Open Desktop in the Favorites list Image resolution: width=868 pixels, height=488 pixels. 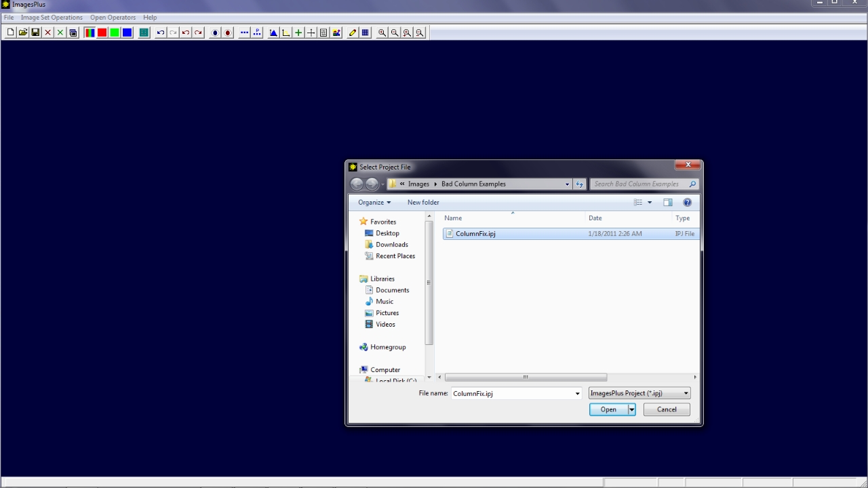click(387, 233)
